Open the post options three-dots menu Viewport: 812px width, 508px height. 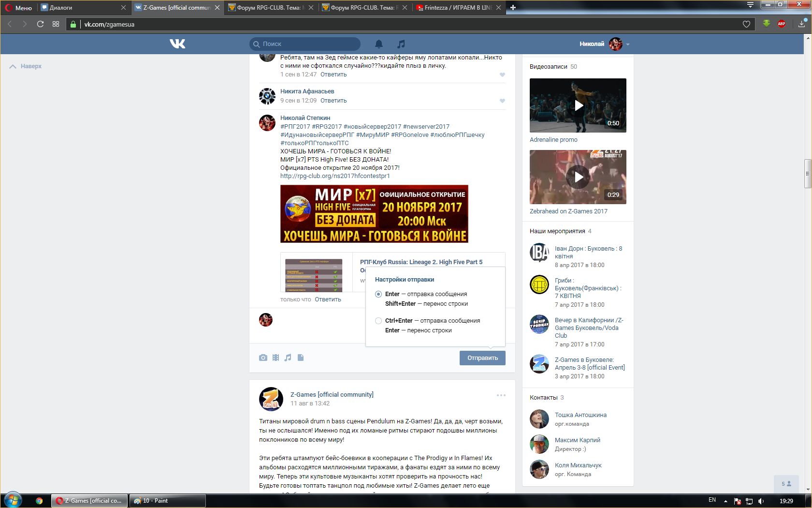501,395
